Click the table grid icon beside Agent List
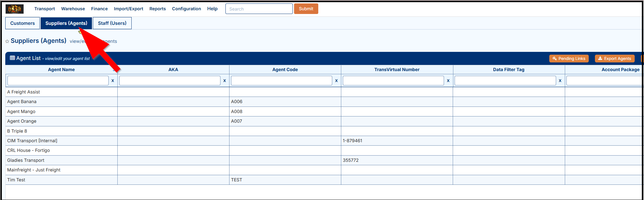644x200 pixels. [12, 58]
